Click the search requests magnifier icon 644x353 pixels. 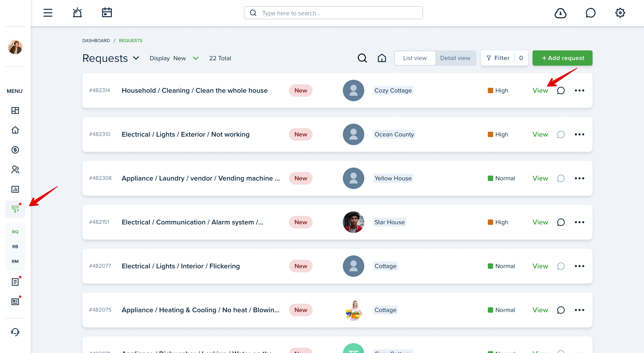point(362,58)
